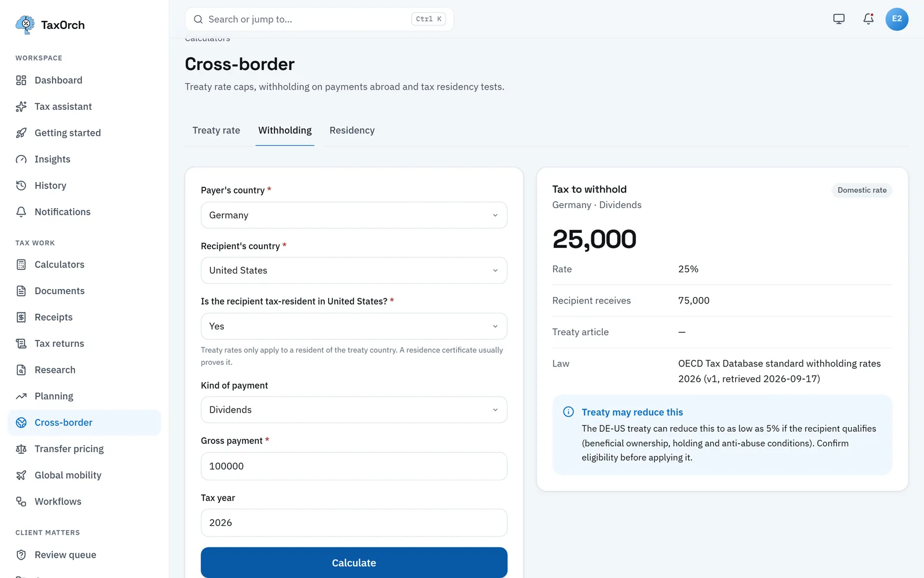Switch to the Residency tab

point(352,131)
